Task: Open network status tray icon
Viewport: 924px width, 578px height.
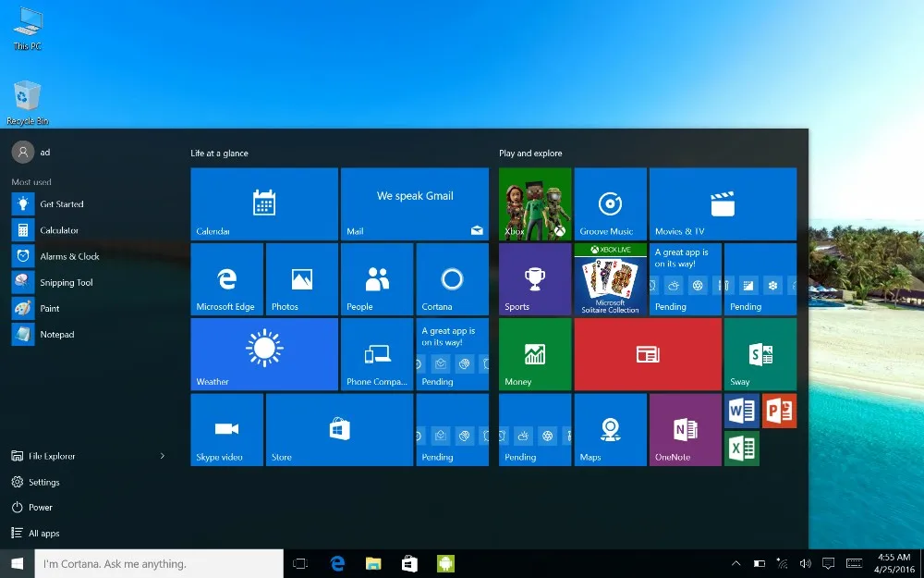Action: [x=782, y=564]
